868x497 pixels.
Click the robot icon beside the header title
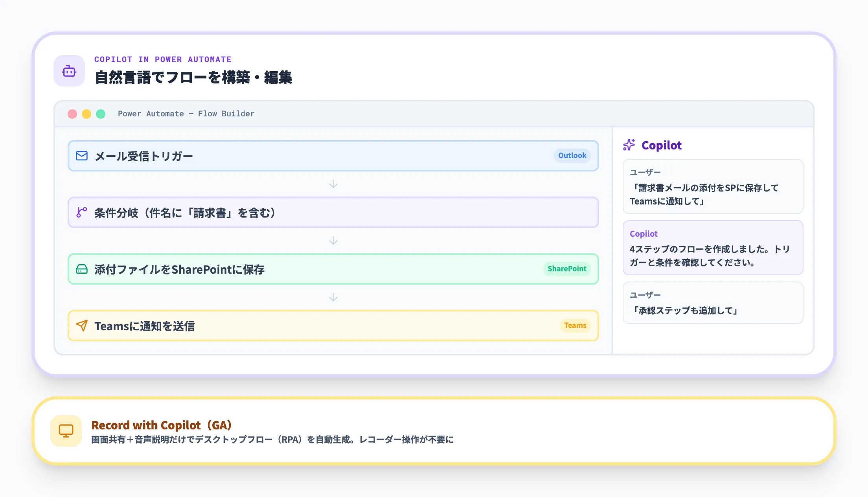69,71
